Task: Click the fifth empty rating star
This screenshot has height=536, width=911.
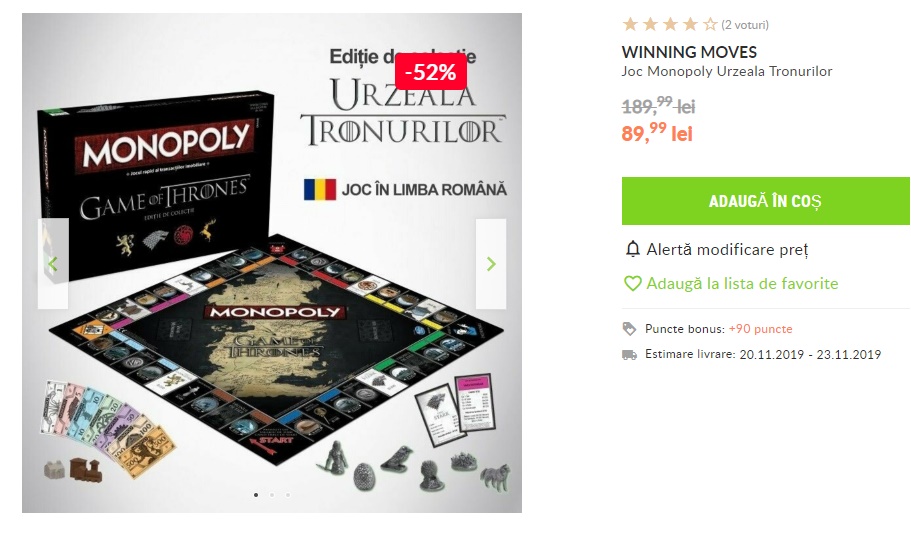Action: pyautogui.click(x=710, y=24)
